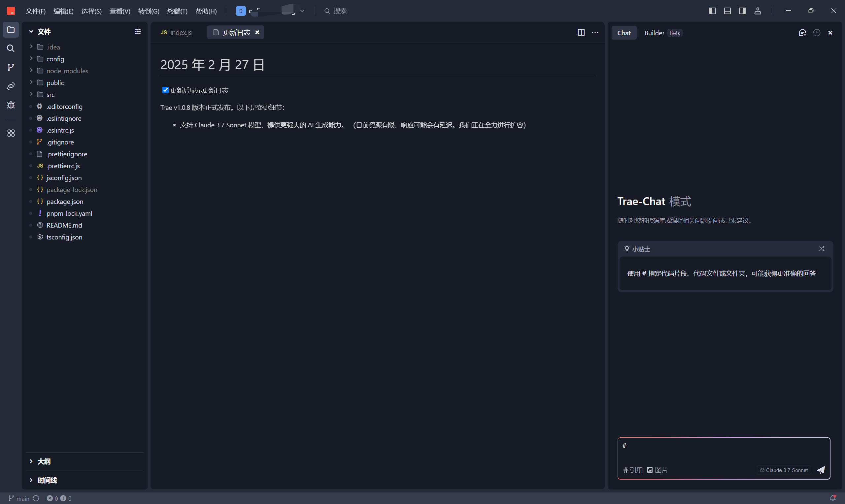The width and height of the screenshot is (845, 504).
Task: Open the Source Control sidebar icon
Action: point(11,67)
